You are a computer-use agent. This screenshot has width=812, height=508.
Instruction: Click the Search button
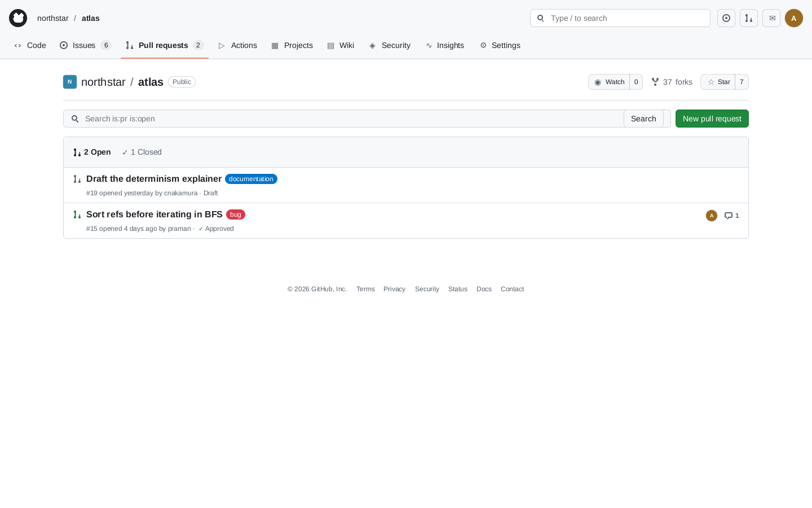643,119
